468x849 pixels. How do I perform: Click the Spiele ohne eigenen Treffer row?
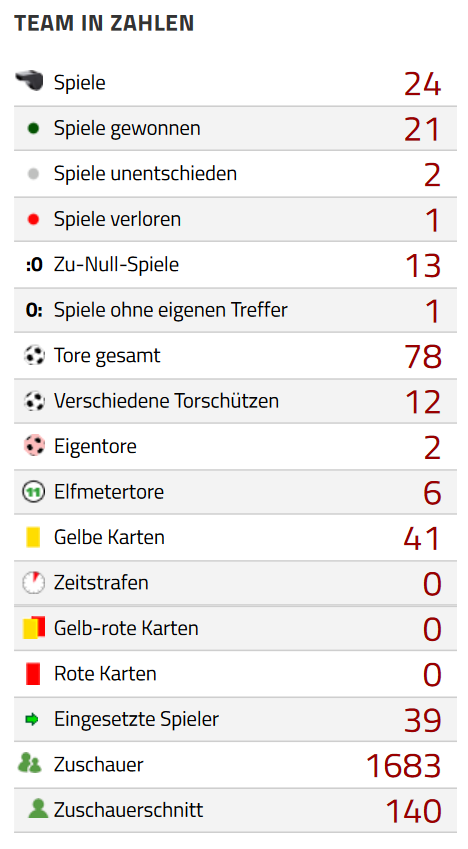point(235,310)
